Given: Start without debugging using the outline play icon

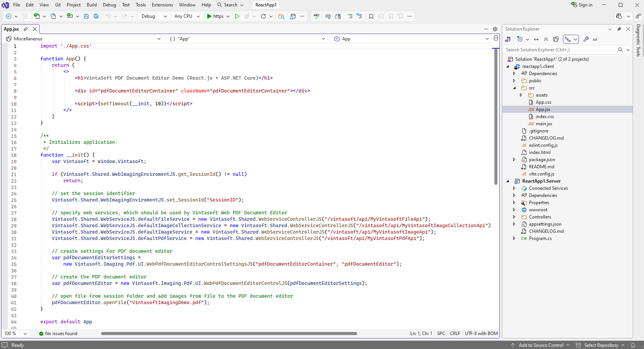Looking at the screenshot, I should pos(237,16).
